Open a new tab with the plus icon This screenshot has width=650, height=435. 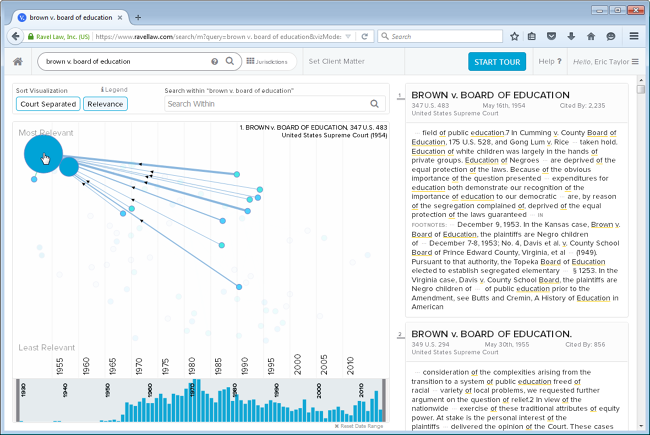click(138, 17)
